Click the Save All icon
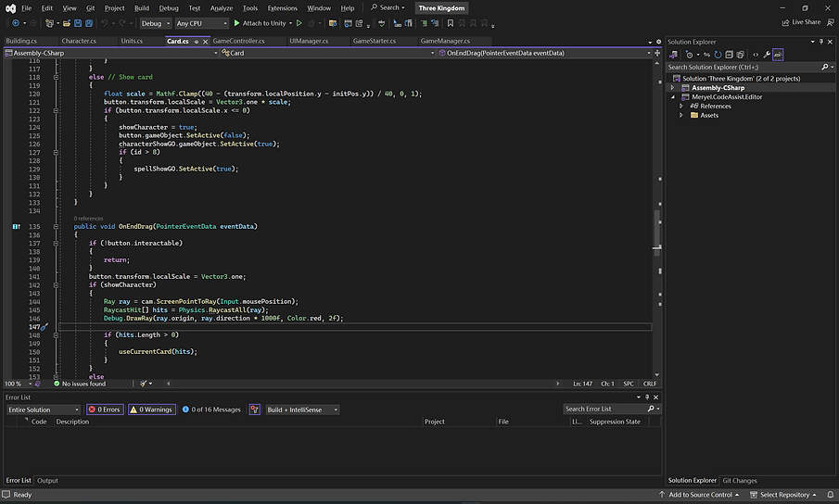 pyautogui.click(x=89, y=23)
